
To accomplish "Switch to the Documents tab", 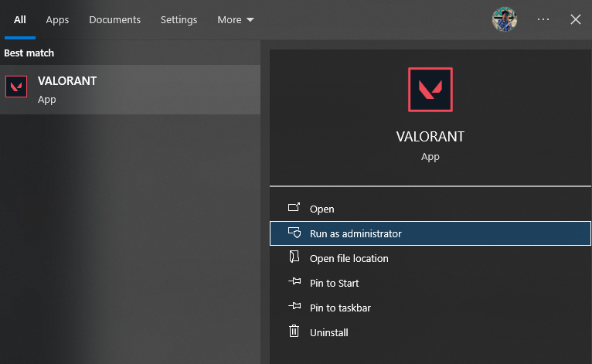I will tap(114, 19).
